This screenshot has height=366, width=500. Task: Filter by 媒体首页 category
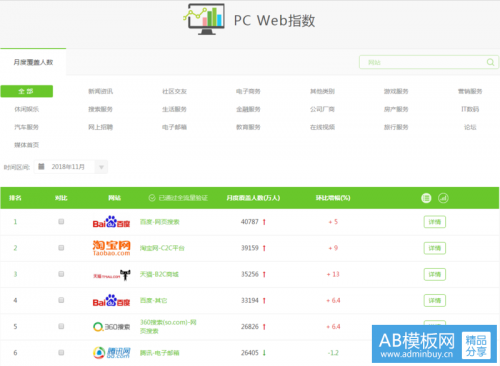coord(27,145)
